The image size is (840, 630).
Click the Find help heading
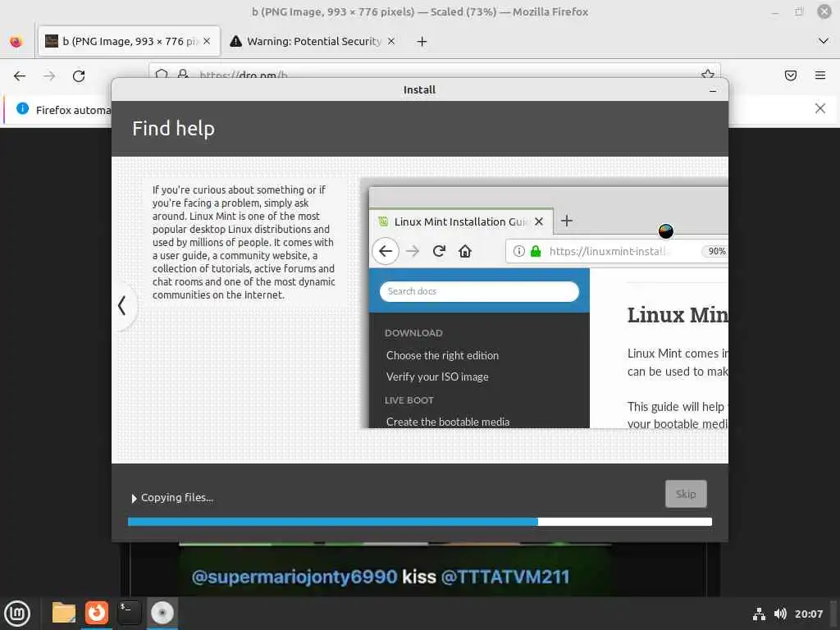pyautogui.click(x=174, y=129)
